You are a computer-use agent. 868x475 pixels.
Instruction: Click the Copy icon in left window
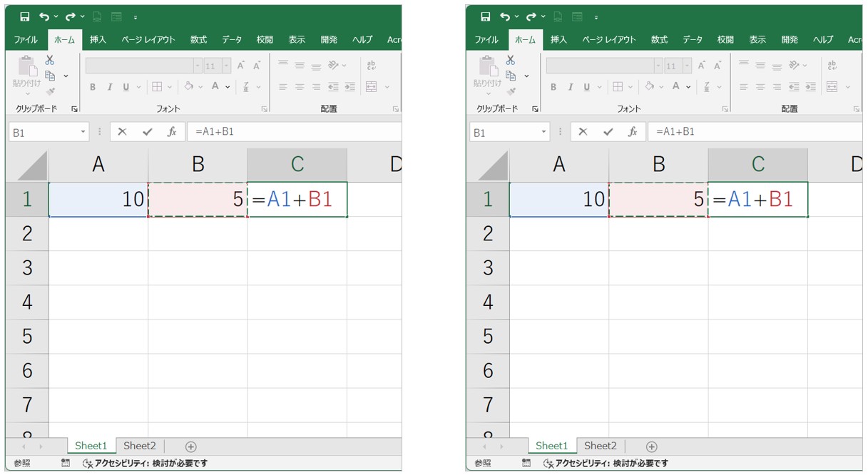[x=50, y=76]
